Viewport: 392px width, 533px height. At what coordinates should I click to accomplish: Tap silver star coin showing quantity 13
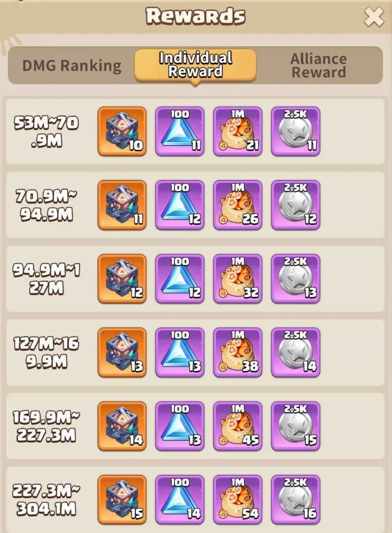(x=296, y=279)
